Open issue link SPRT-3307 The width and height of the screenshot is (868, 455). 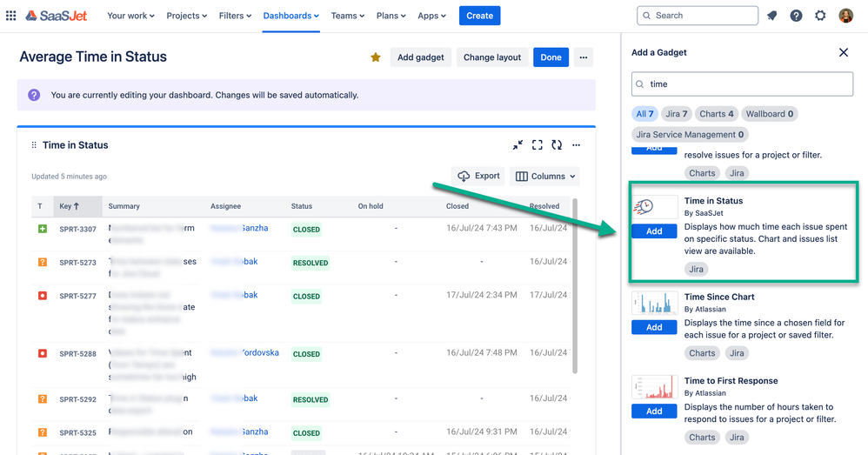click(x=77, y=230)
